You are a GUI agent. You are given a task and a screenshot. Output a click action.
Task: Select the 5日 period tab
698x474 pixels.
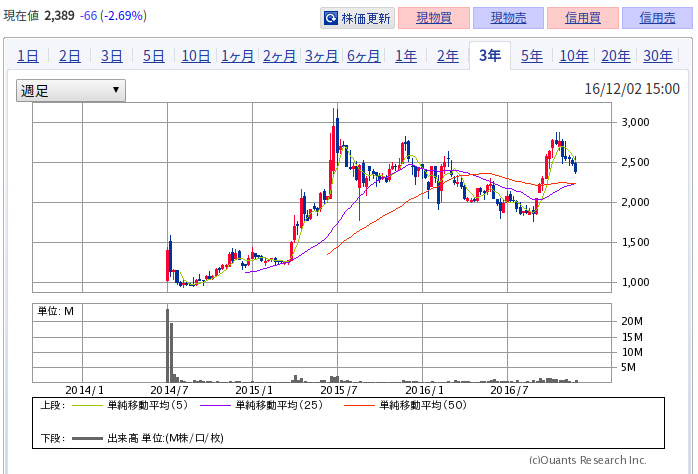point(154,56)
